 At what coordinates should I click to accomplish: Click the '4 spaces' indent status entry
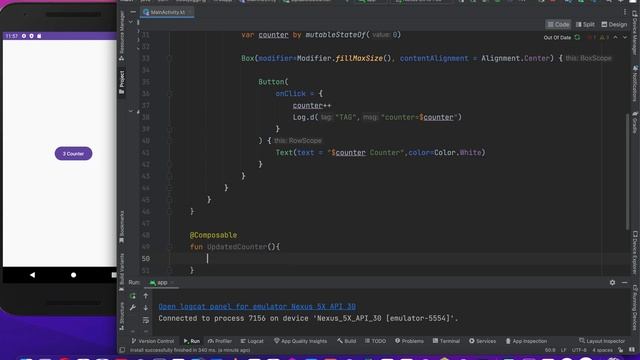point(602,350)
